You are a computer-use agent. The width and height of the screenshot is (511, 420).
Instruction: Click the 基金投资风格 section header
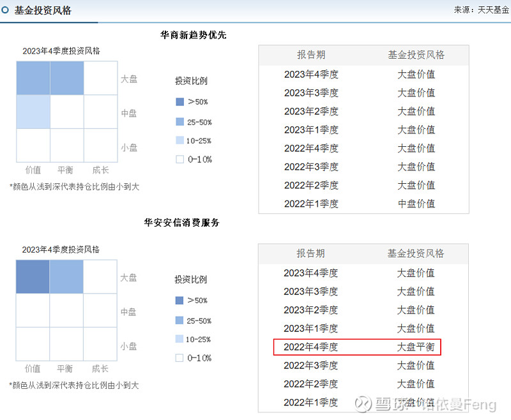point(43,10)
